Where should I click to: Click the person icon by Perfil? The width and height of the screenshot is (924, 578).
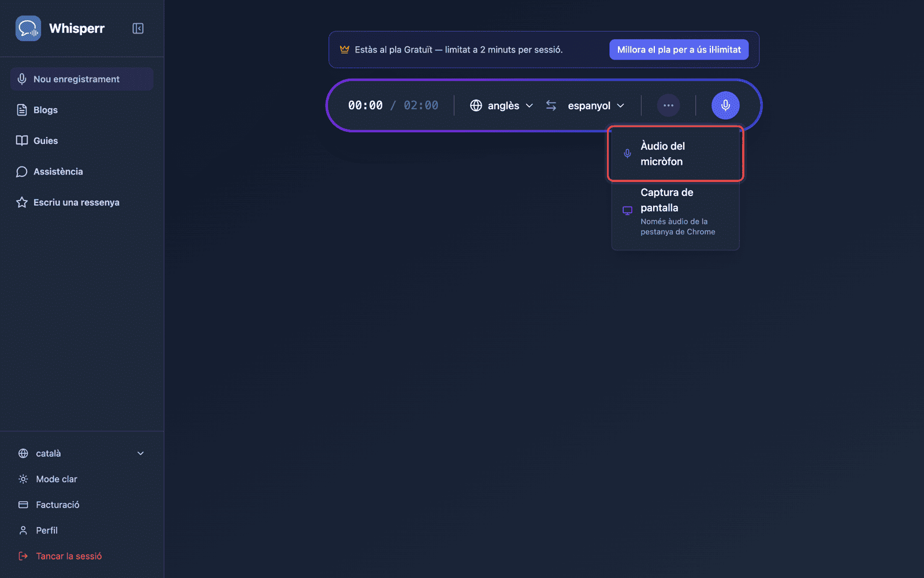coord(23,531)
